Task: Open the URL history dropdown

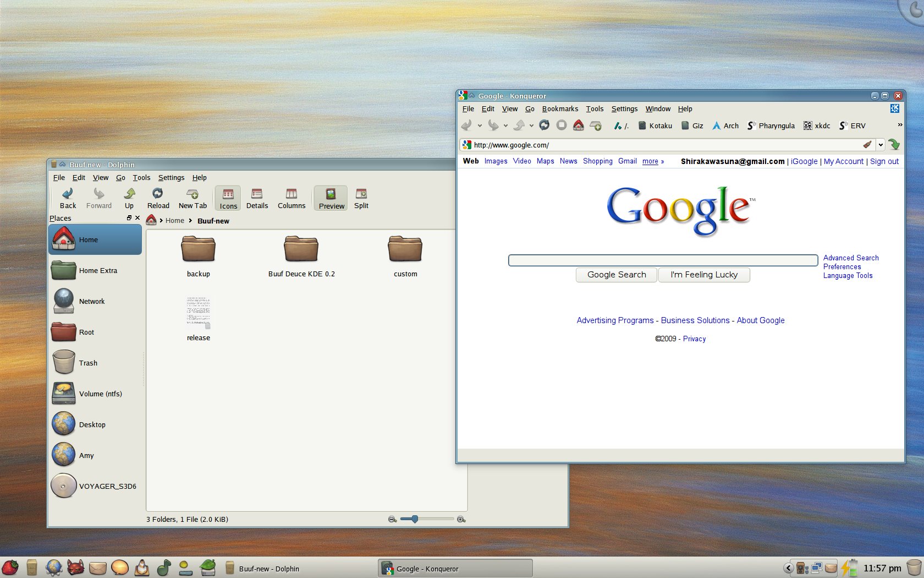Action: (x=881, y=145)
